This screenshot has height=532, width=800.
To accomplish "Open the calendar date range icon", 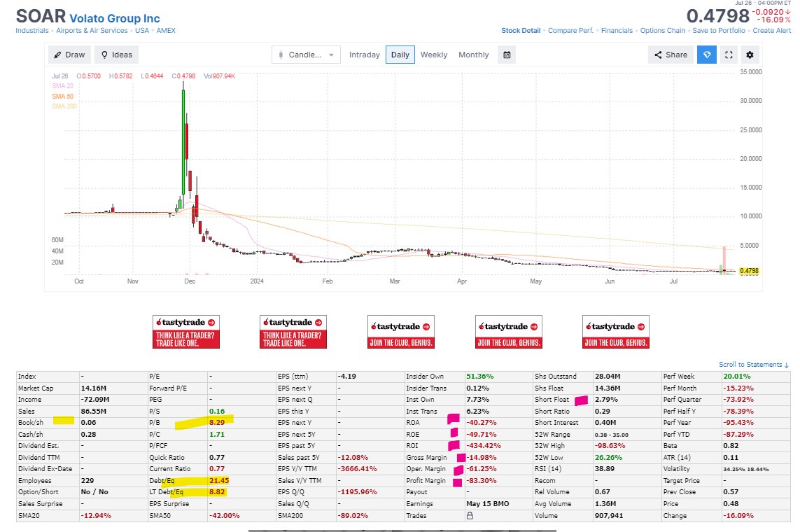I will pos(507,55).
